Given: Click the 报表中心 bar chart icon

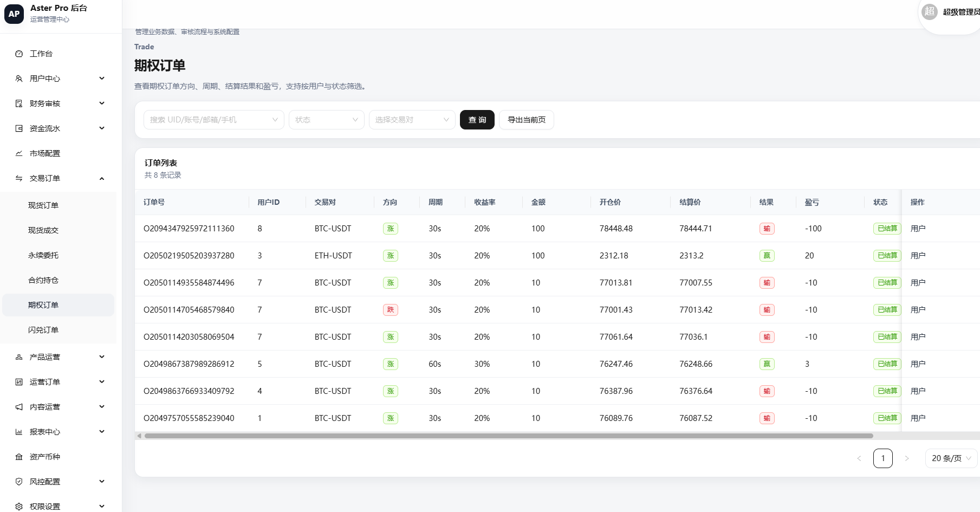Looking at the screenshot, I should click(19, 432).
